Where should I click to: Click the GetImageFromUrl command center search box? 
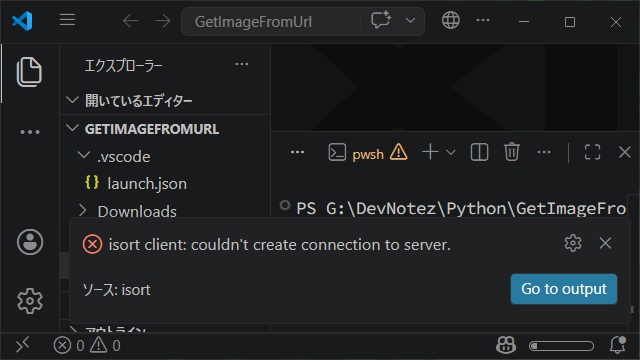271,21
